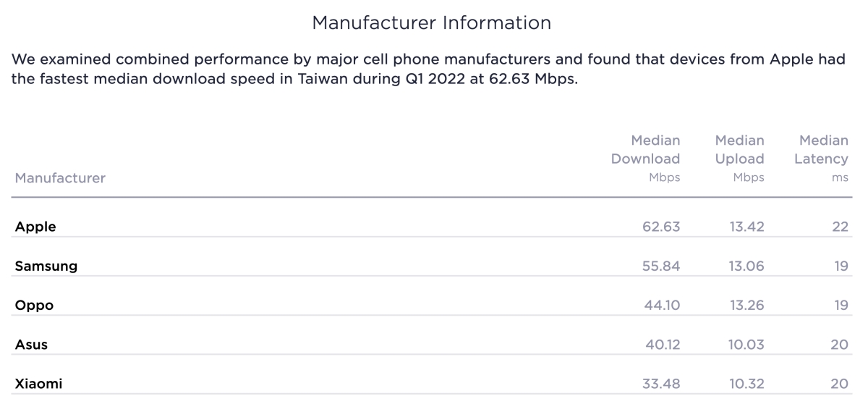This screenshot has width=868, height=412.
Task: Click Apple's 62.63 download speed value
Action: pos(661,227)
